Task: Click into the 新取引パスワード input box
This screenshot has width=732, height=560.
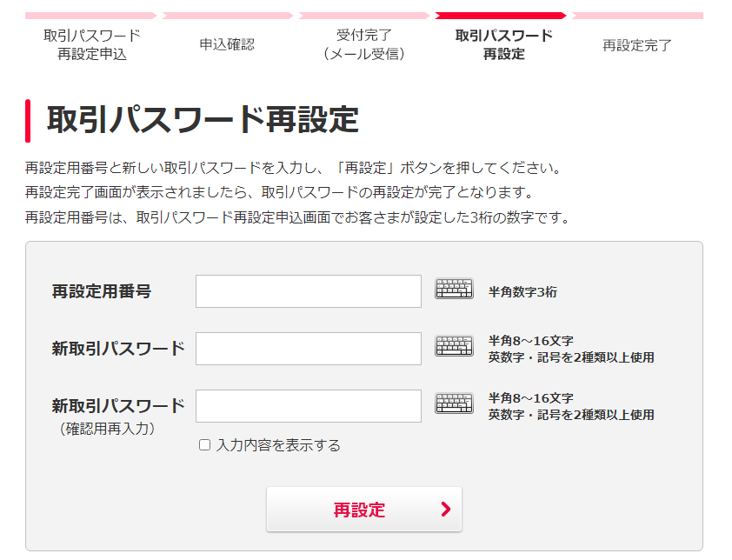Action: tap(308, 349)
